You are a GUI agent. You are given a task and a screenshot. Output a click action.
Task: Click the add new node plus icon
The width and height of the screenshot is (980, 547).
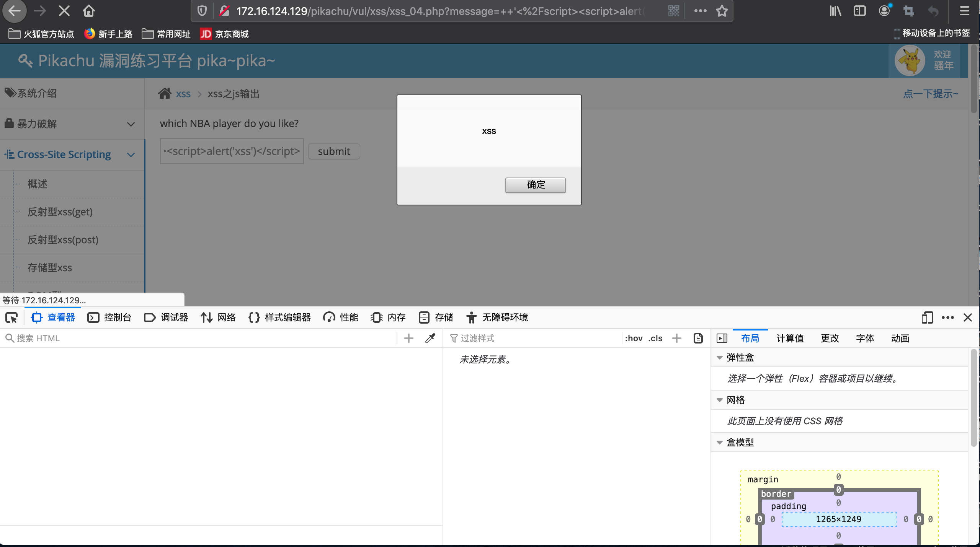tap(408, 338)
